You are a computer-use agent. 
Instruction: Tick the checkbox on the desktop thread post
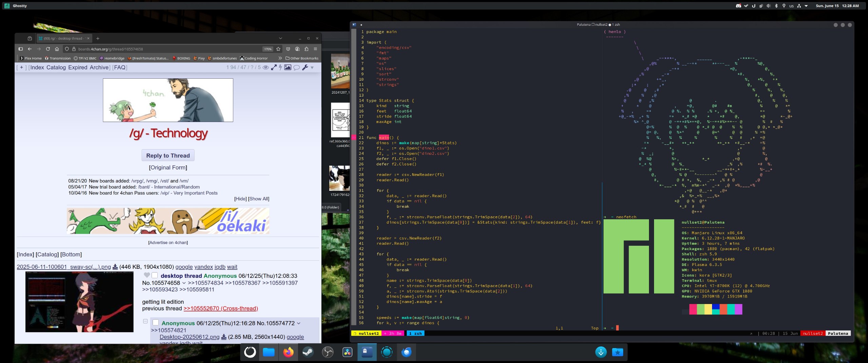point(155,275)
